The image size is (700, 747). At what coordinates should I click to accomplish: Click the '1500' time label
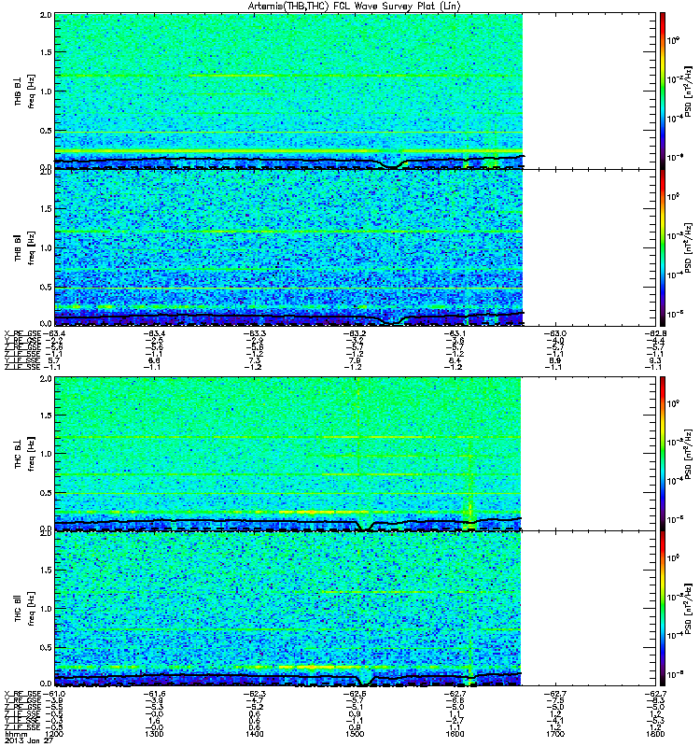click(355, 734)
